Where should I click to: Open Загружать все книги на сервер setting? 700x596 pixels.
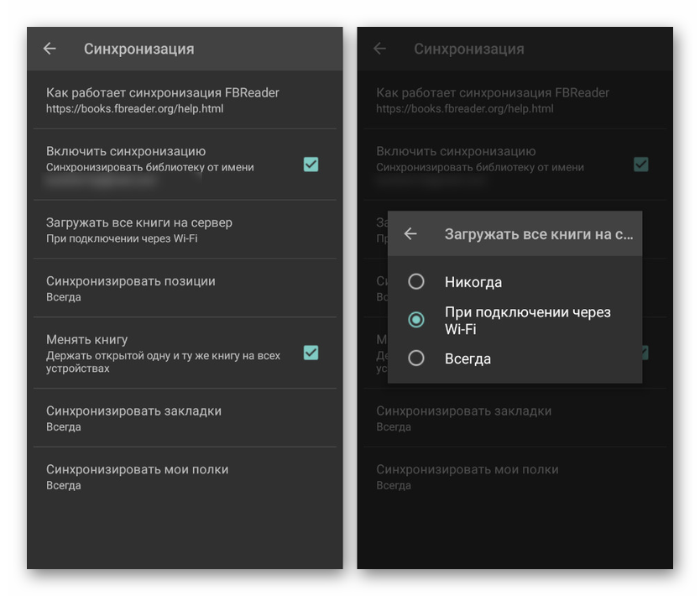(185, 229)
